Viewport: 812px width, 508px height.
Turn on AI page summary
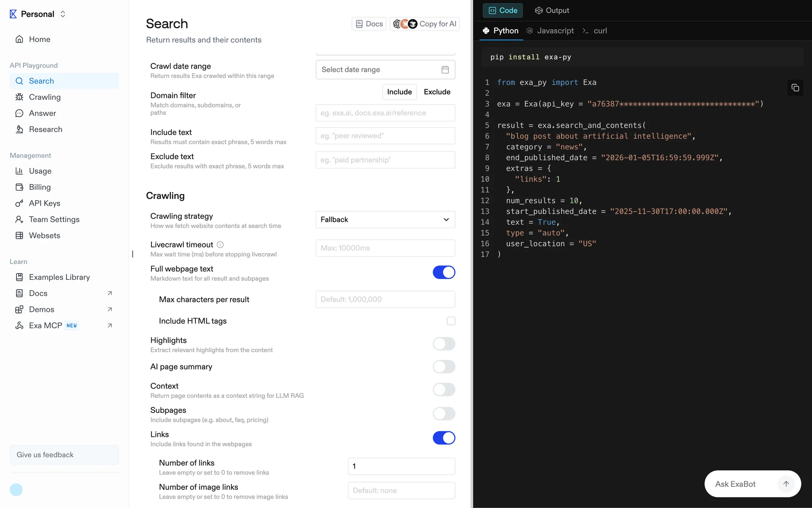tap(444, 367)
